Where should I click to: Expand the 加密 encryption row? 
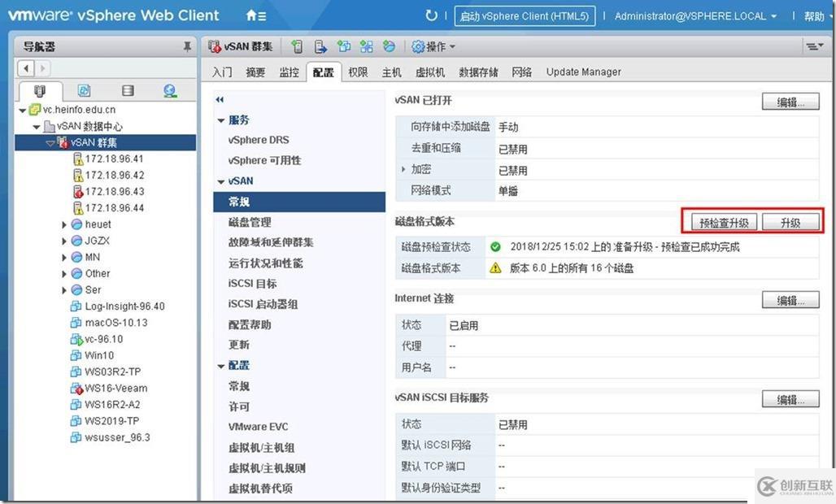403,169
